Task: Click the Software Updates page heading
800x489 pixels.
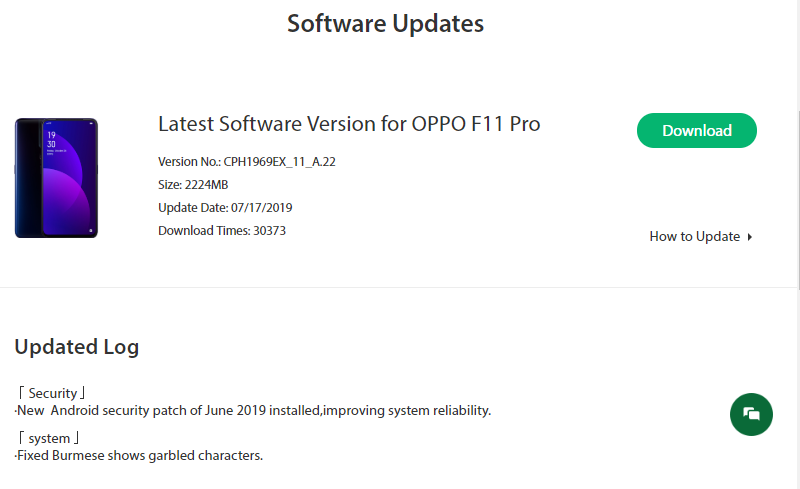Action: (385, 23)
